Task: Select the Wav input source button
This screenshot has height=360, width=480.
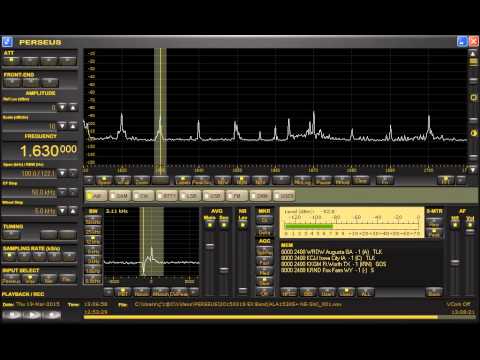Action: click(x=30, y=279)
